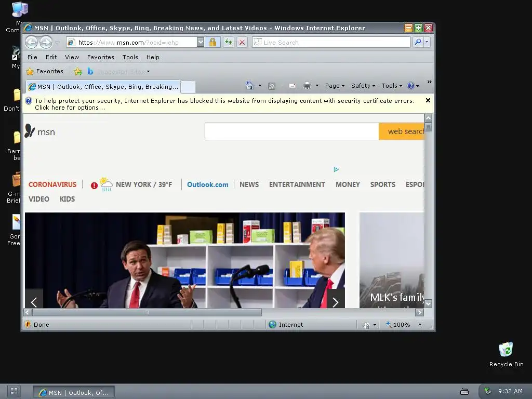Expand the Print dropdown arrow
Viewport: 532px width, 399px height.
click(x=317, y=86)
